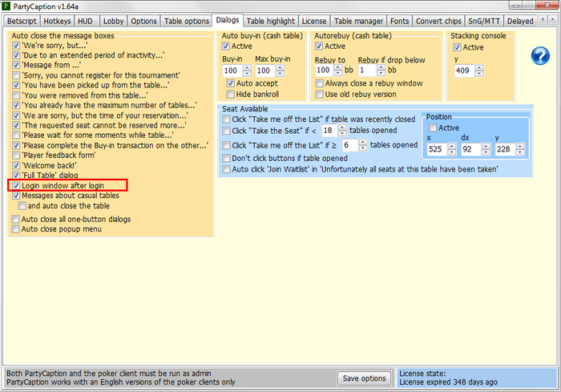Select the Table manager tab
The width and height of the screenshot is (561, 392).
coord(358,21)
